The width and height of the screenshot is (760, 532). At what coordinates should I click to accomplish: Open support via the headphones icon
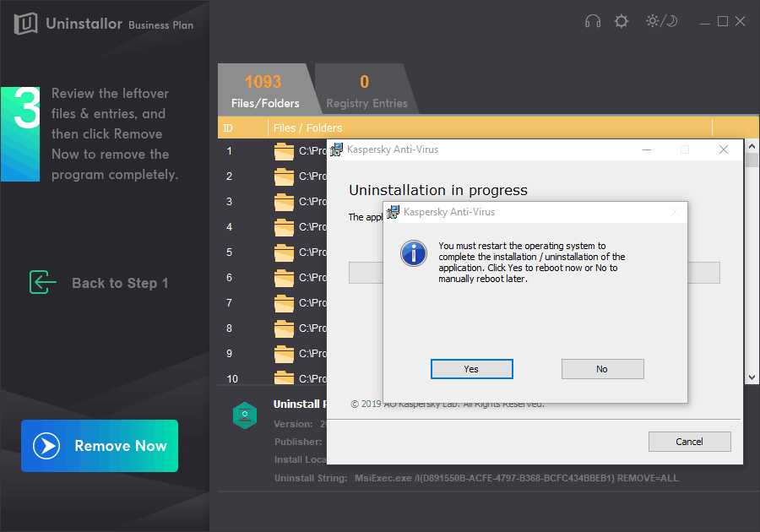593,21
